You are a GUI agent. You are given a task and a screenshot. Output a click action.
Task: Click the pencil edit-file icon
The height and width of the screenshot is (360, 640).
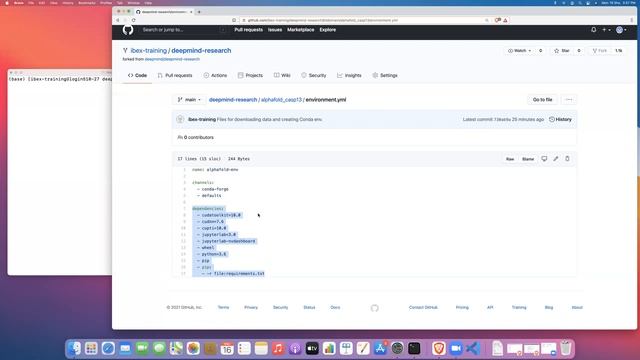point(556,159)
